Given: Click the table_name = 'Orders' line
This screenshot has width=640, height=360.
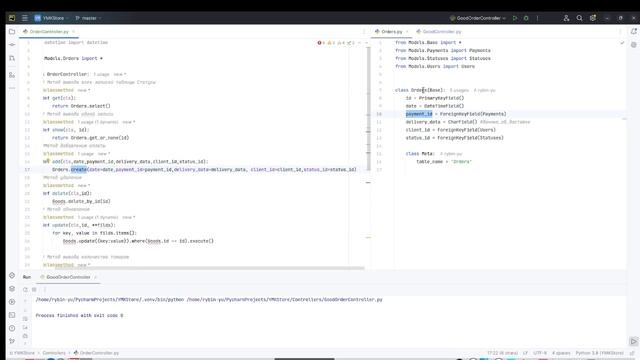Looking at the screenshot, I should tap(444, 162).
